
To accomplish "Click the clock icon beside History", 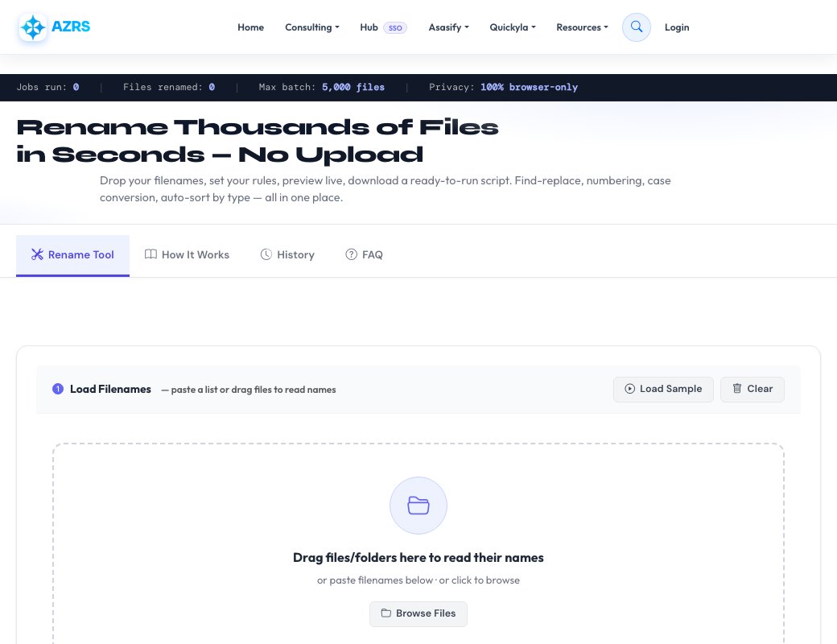I will pos(266,254).
